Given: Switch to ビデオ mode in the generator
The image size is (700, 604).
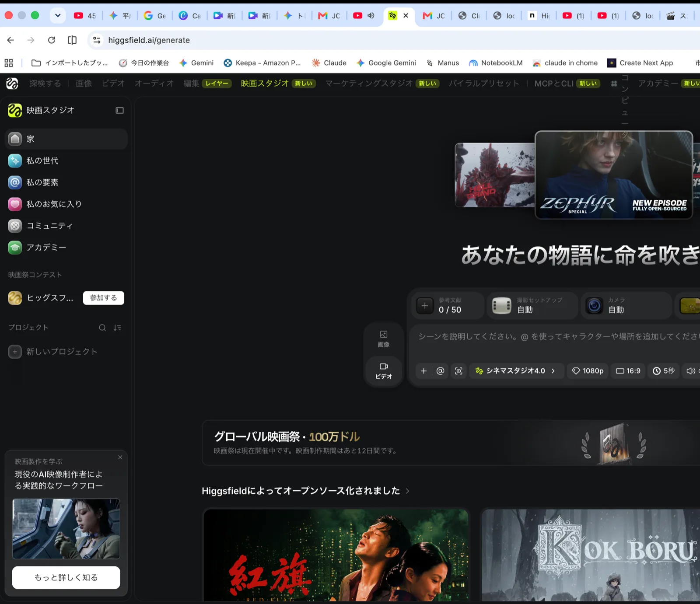Looking at the screenshot, I should (384, 371).
